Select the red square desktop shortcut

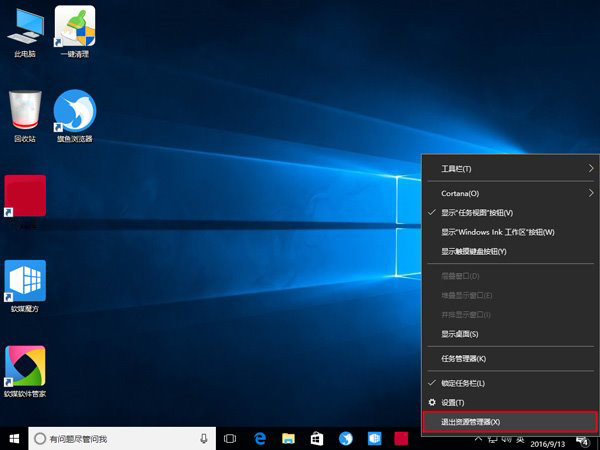click(25, 196)
